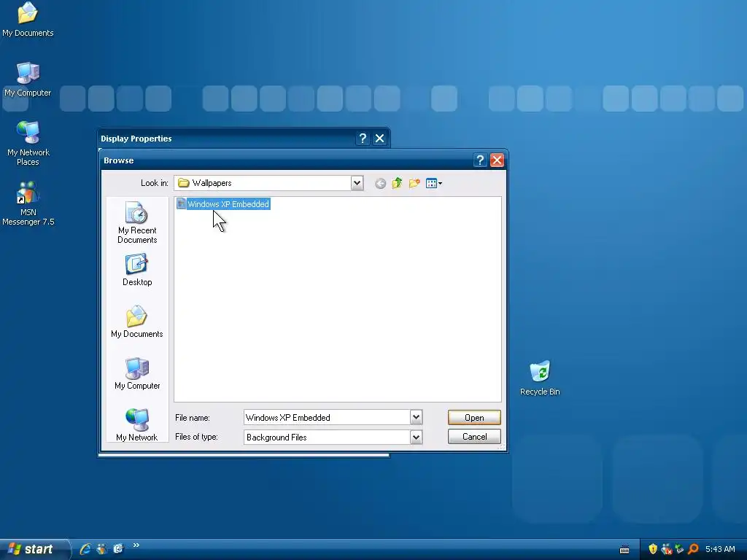Click the Display Properties help button

coord(363,139)
